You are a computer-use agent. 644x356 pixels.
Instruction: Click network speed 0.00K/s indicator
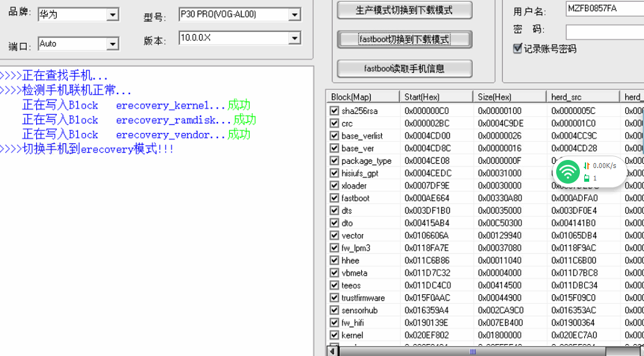(604, 166)
